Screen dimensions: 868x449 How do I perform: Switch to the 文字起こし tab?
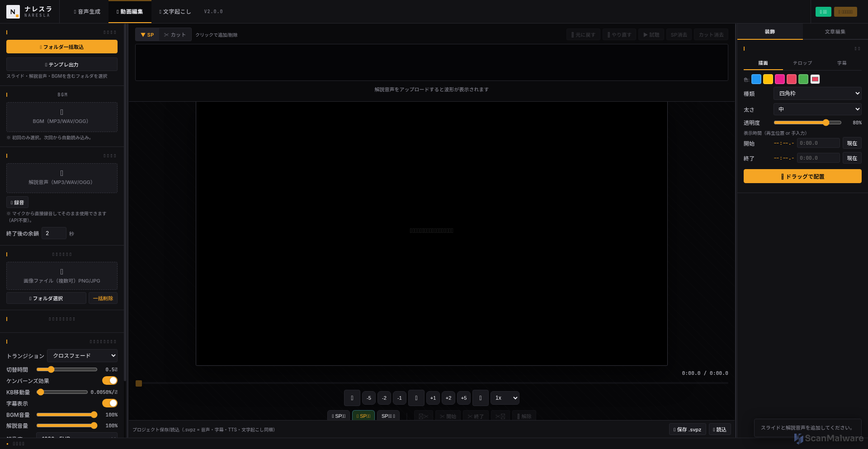point(175,12)
